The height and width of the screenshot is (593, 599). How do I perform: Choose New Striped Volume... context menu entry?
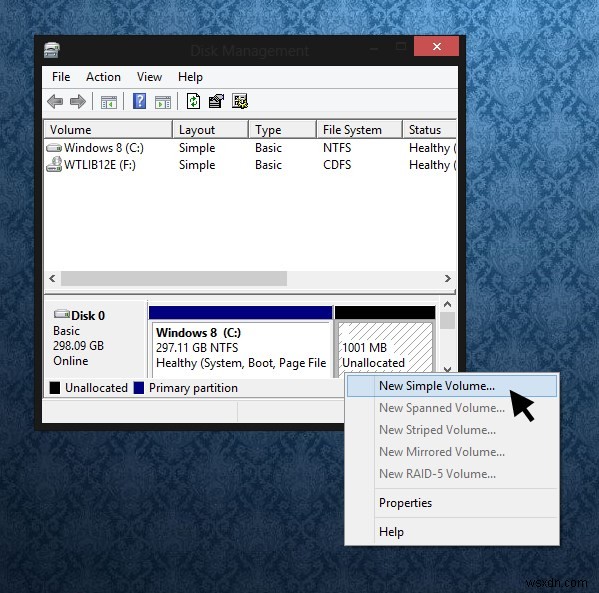click(x=452, y=430)
